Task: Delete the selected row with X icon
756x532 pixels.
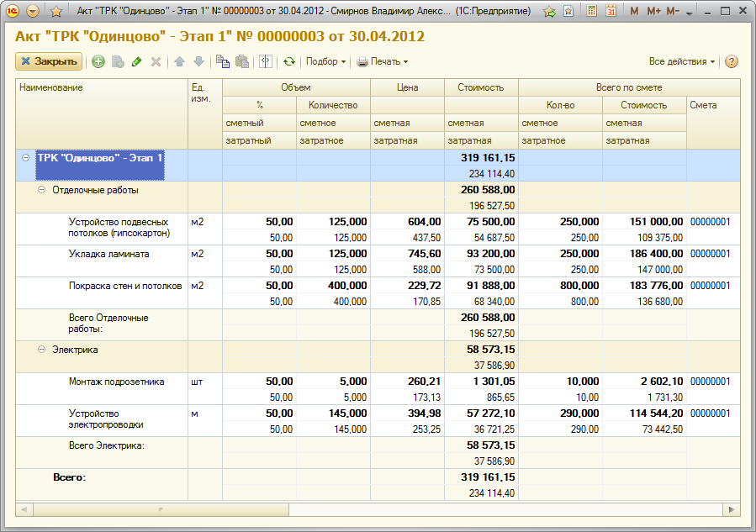Action: coord(156,61)
